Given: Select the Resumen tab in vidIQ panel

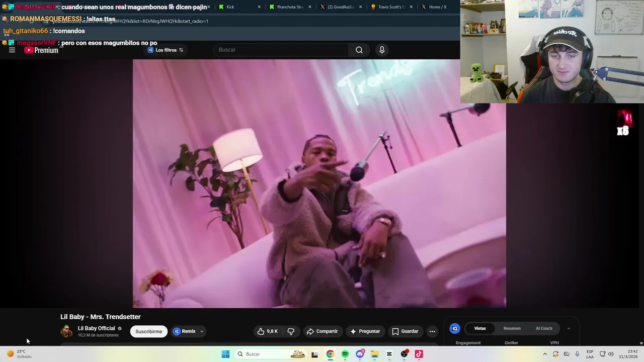Looking at the screenshot, I should (512, 328).
